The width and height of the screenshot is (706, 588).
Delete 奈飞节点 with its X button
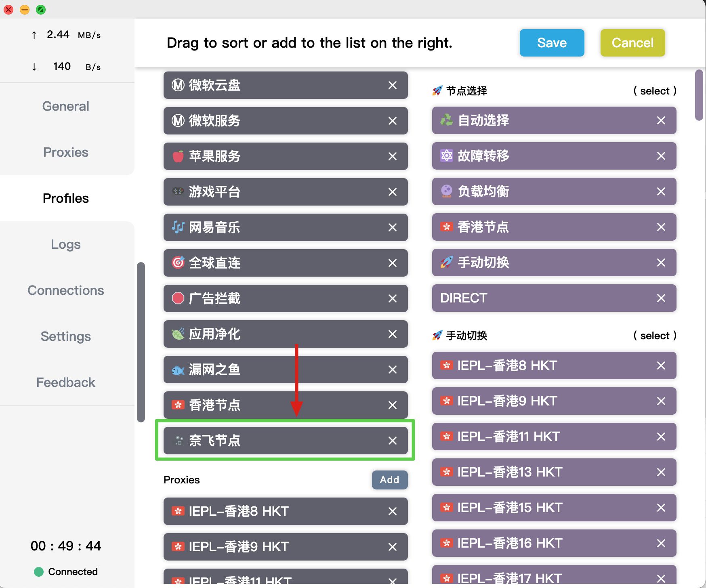coord(392,441)
